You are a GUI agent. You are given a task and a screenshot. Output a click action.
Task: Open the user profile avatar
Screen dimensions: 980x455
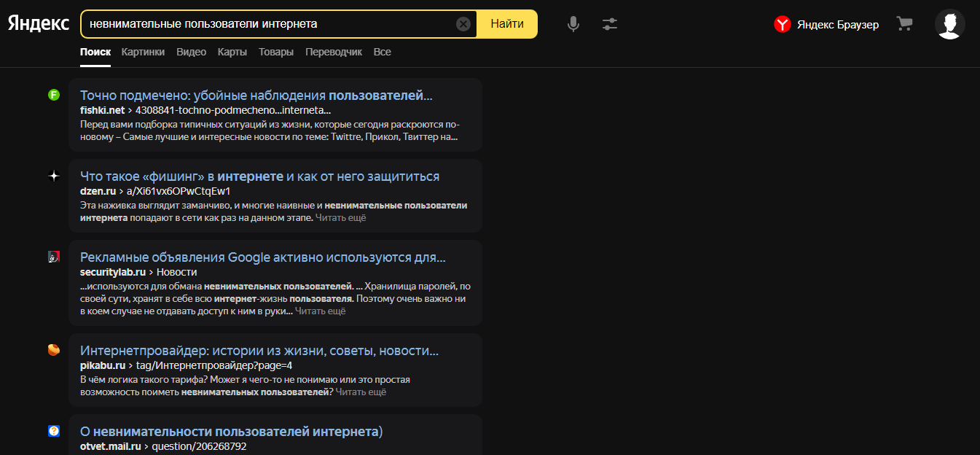coord(950,24)
